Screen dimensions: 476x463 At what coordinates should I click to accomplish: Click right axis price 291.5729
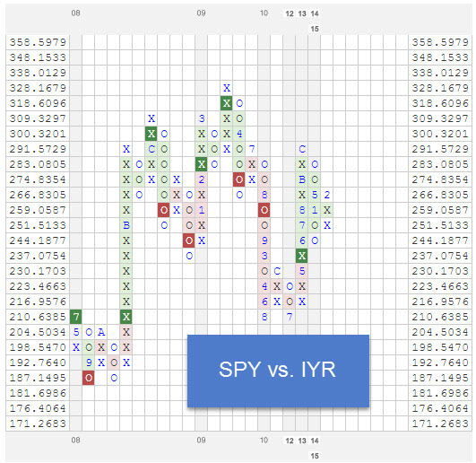[x=440, y=149]
